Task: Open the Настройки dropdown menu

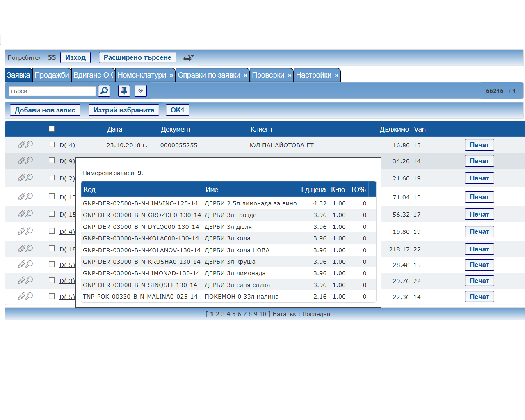Action: tap(317, 75)
